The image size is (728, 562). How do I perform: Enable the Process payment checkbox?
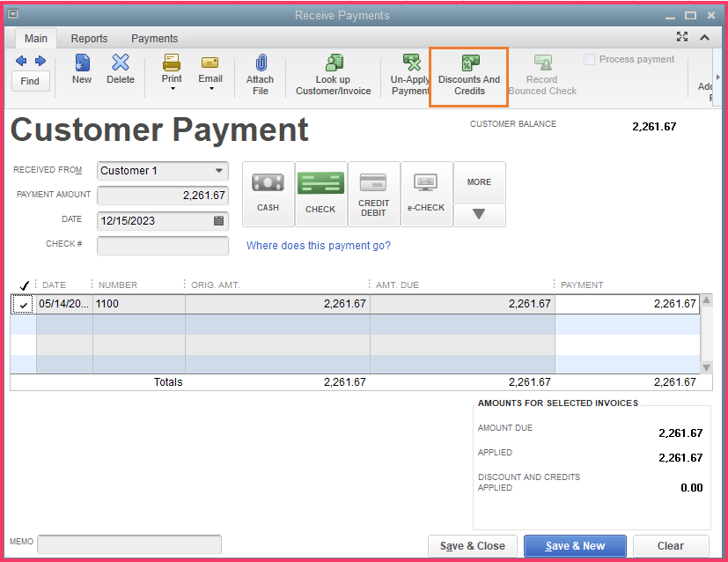tap(588, 58)
